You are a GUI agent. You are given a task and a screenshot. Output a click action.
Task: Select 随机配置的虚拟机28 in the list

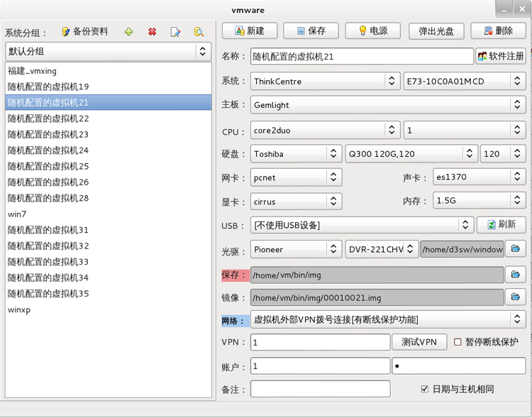click(x=109, y=198)
